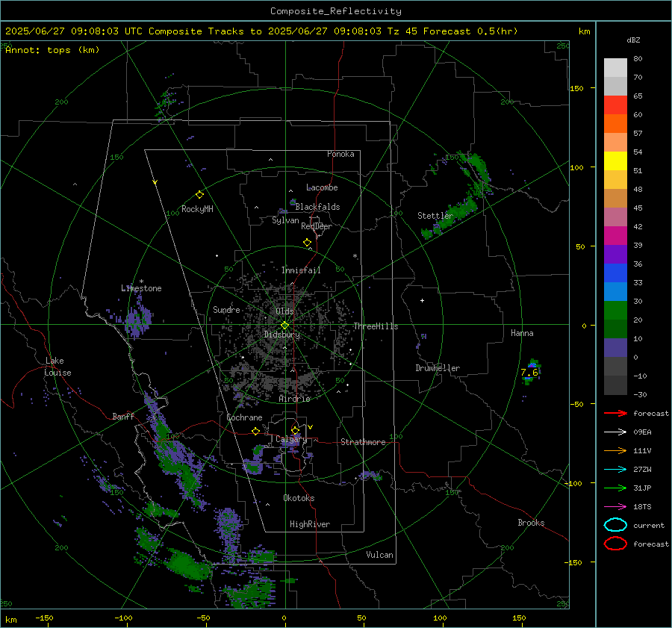Click the Sundre town label
This screenshot has width=672, height=628.
(x=226, y=310)
